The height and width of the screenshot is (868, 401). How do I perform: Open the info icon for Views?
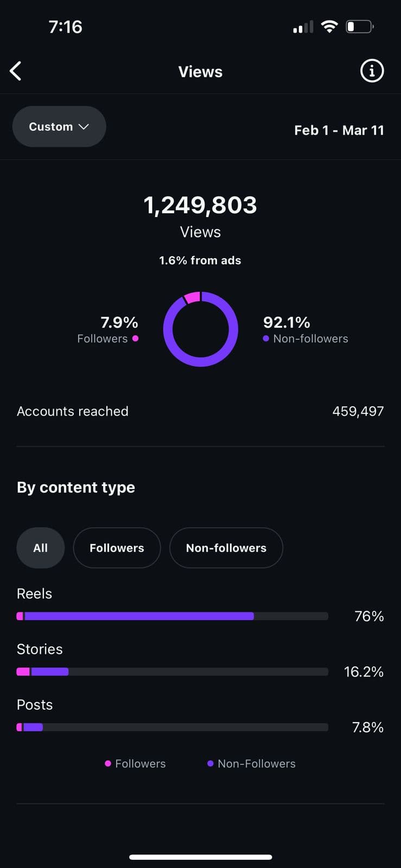tap(372, 71)
